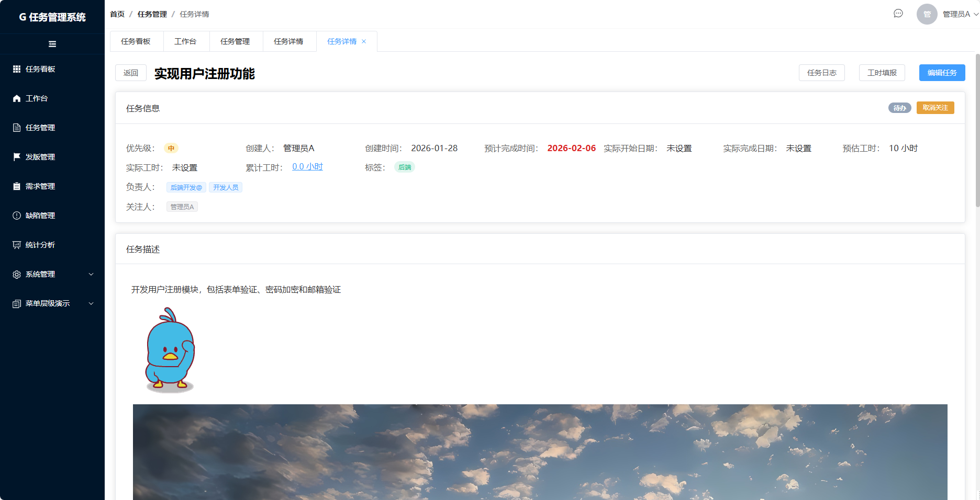
Task: Open the 管理员A user dropdown arrow
Action: (976, 14)
